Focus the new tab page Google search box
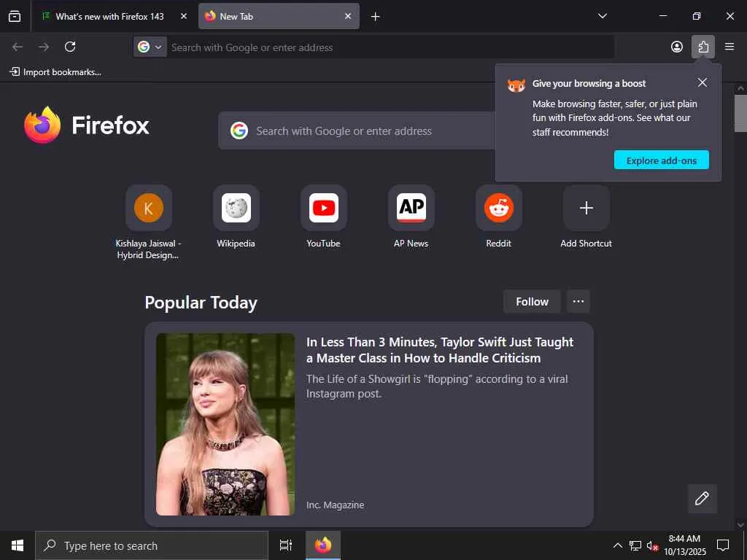The width and height of the screenshot is (747, 560). 356,131
